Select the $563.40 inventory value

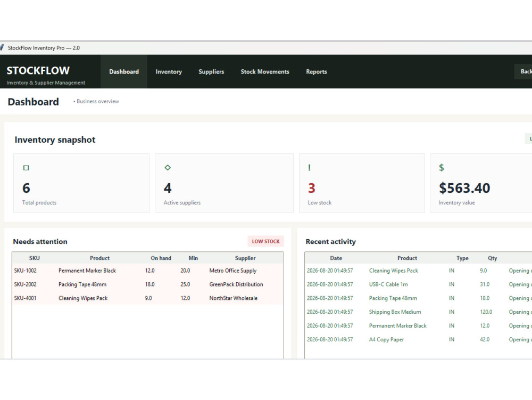[464, 188]
